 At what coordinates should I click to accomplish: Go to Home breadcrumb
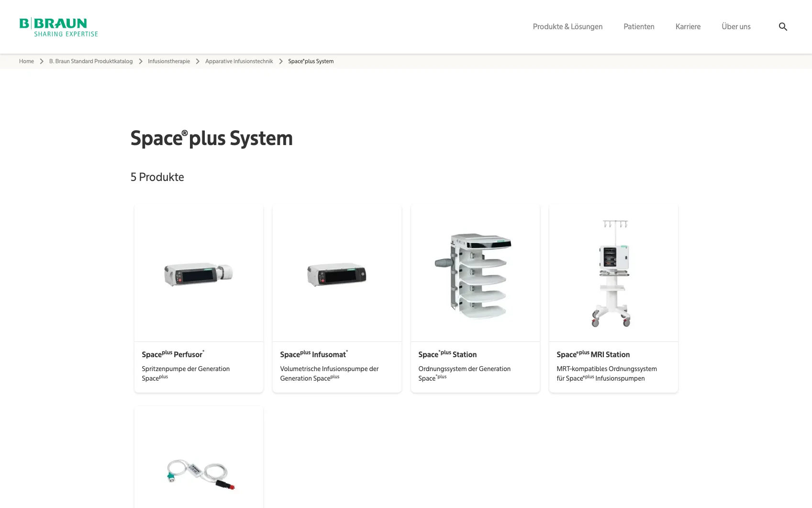coord(26,61)
